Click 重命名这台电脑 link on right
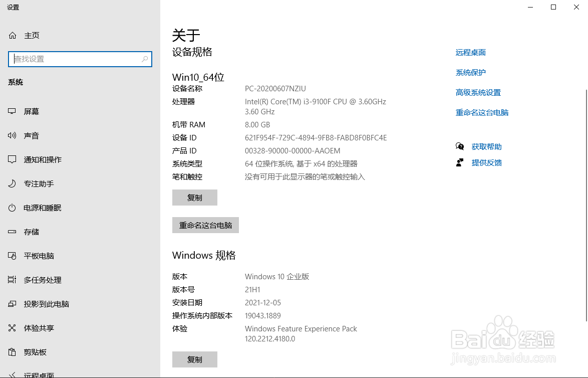Screen dimensions: 588x378 point(482,113)
